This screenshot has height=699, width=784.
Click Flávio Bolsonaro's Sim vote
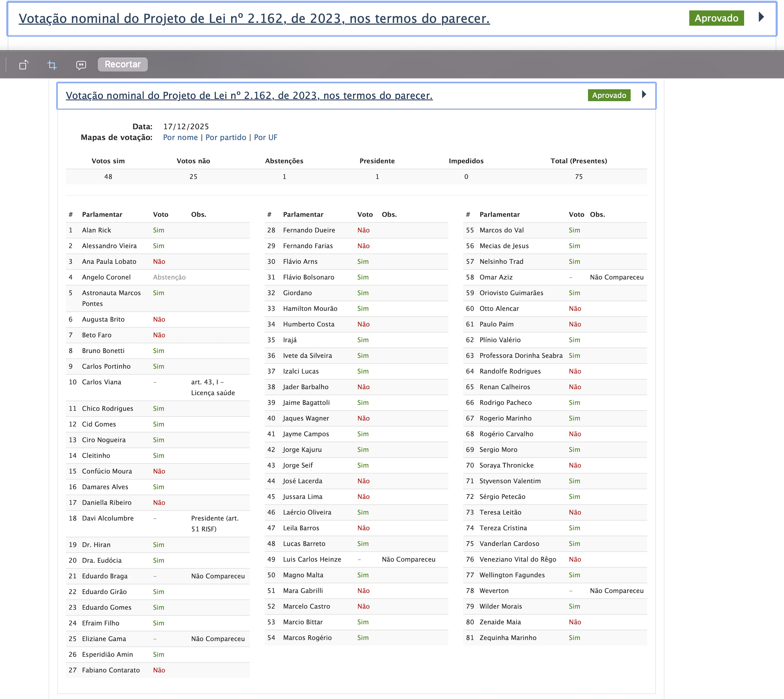[x=363, y=277]
